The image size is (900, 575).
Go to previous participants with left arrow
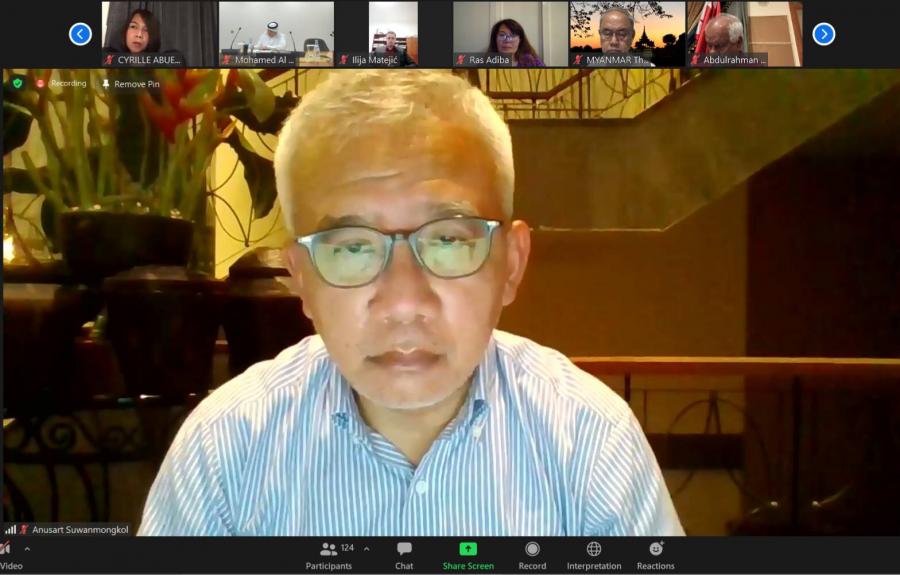[x=80, y=34]
